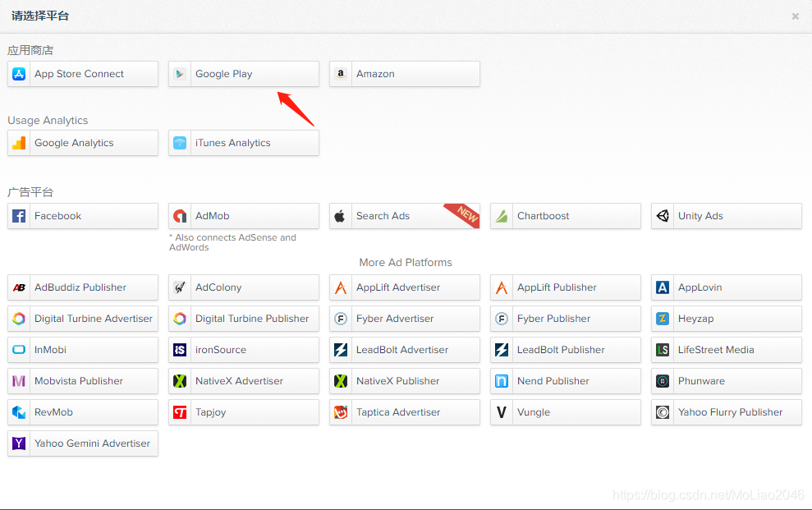
Task: Click the Facebook logo icon
Action: 19,216
